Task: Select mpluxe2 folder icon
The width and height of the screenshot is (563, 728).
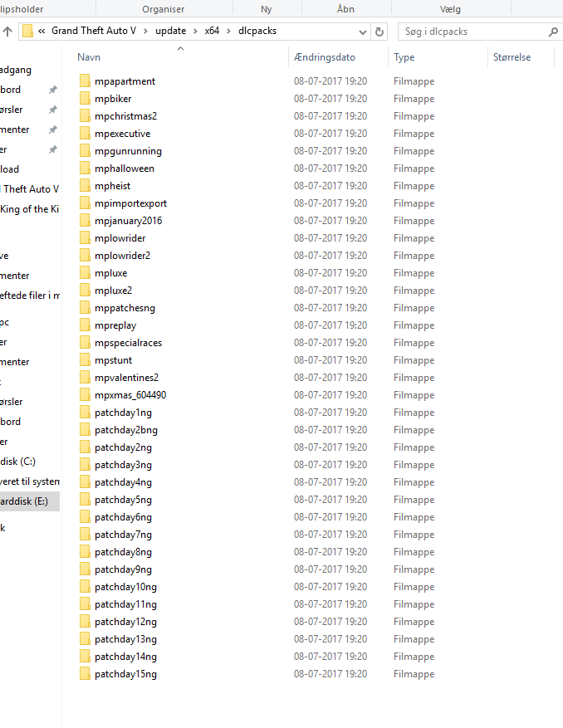Action: click(85, 291)
